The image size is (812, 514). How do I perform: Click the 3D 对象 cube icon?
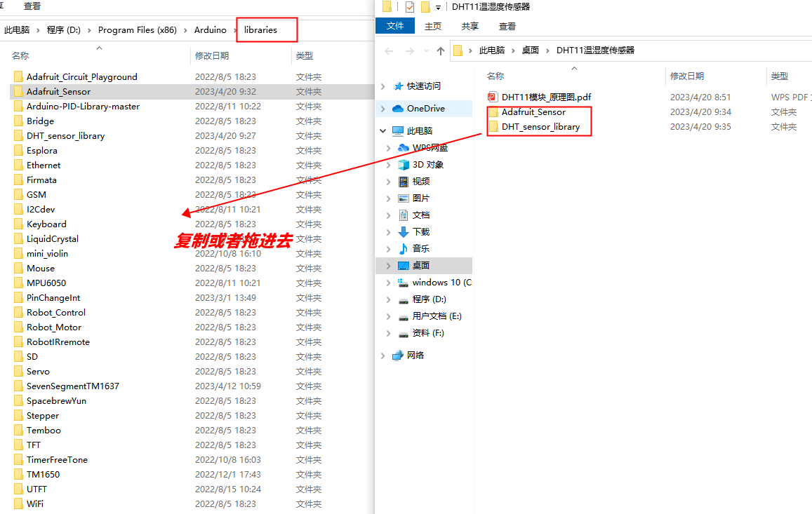coord(404,165)
